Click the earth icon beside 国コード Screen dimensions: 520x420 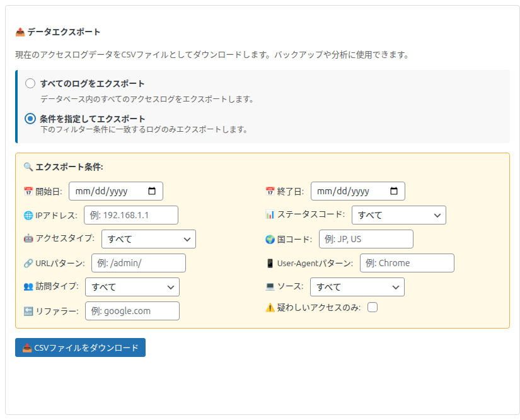(x=270, y=239)
